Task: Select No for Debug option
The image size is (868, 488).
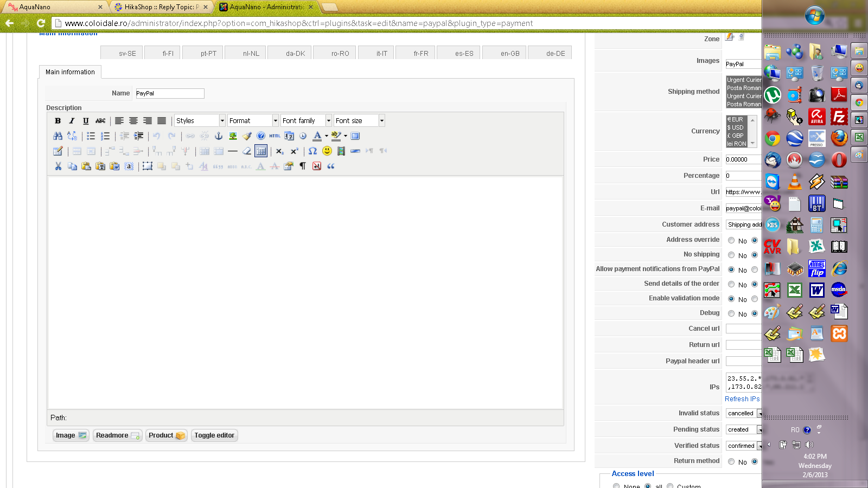Action: 731,313
